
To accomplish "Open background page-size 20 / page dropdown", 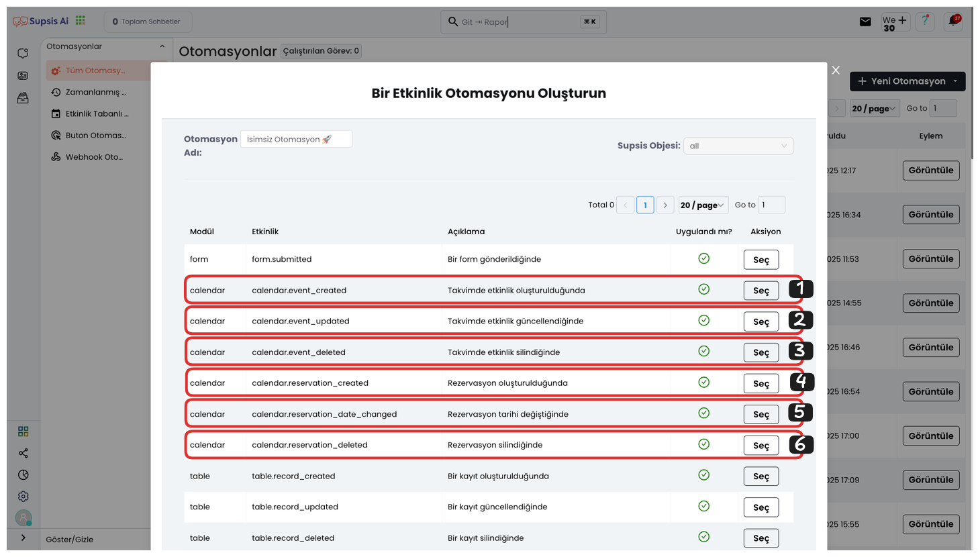I will [875, 108].
